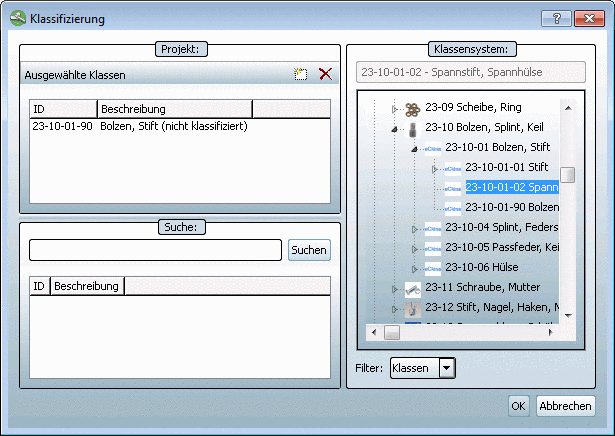Select tree item 23-10-01 Bolzen, Stift
Screen dimensions: 615x436
tap(498, 147)
